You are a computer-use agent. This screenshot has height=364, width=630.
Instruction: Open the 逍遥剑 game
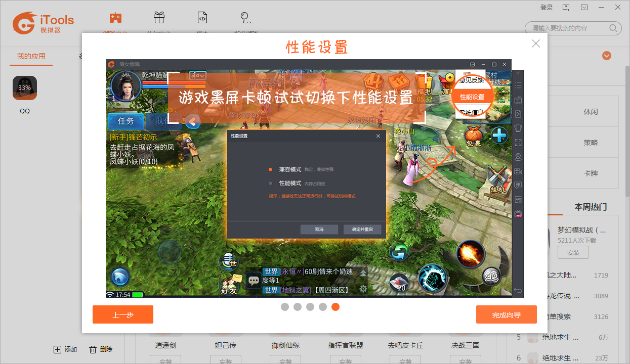(x=165, y=346)
